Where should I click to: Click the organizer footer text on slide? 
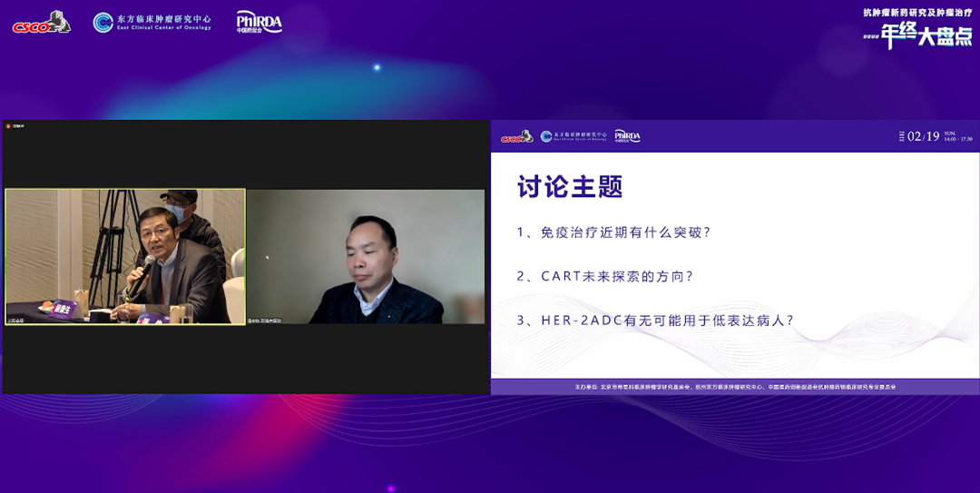[735, 387]
